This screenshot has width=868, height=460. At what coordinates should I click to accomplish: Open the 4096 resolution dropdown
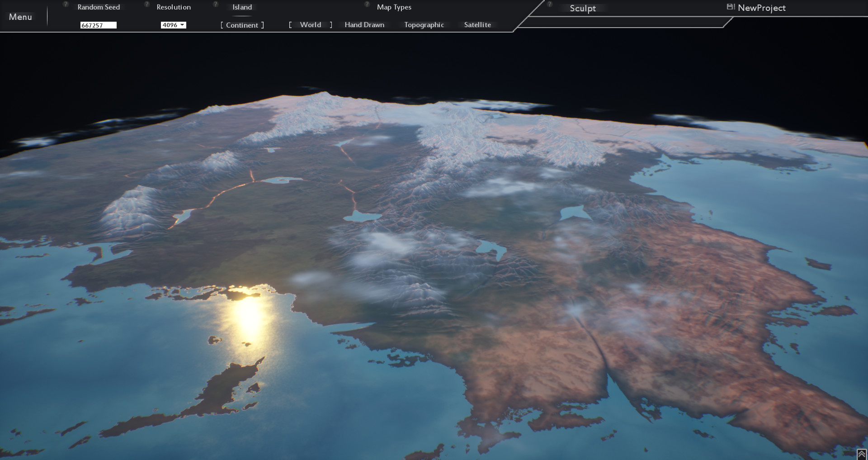click(173, 25)
